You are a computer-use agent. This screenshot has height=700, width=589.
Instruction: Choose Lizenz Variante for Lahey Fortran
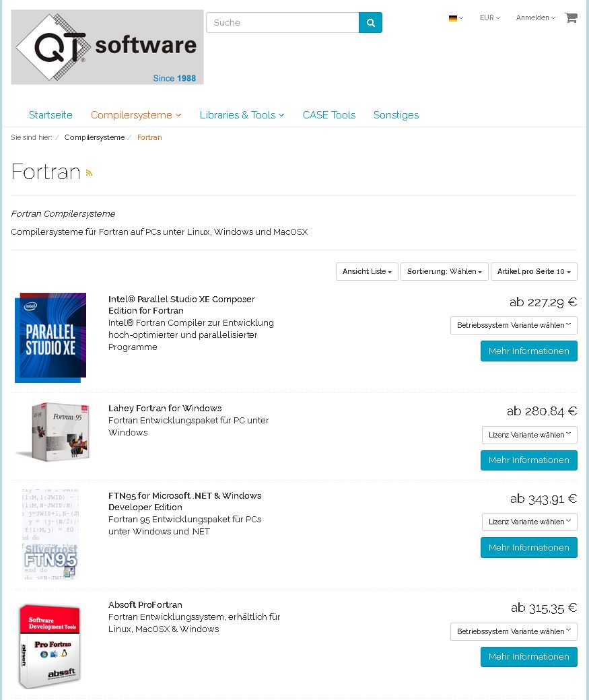[x=529, y=435]
